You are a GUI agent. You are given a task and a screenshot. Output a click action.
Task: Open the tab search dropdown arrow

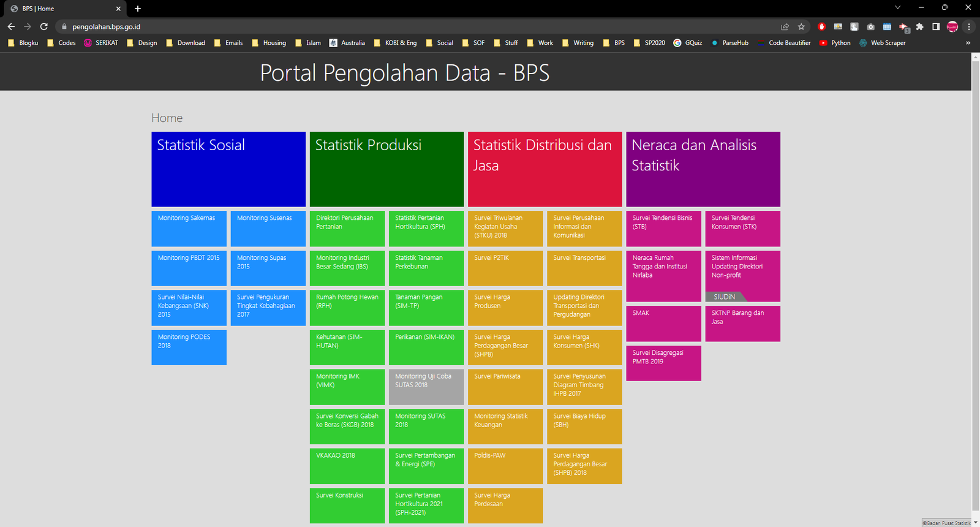(x=897, y=8)
